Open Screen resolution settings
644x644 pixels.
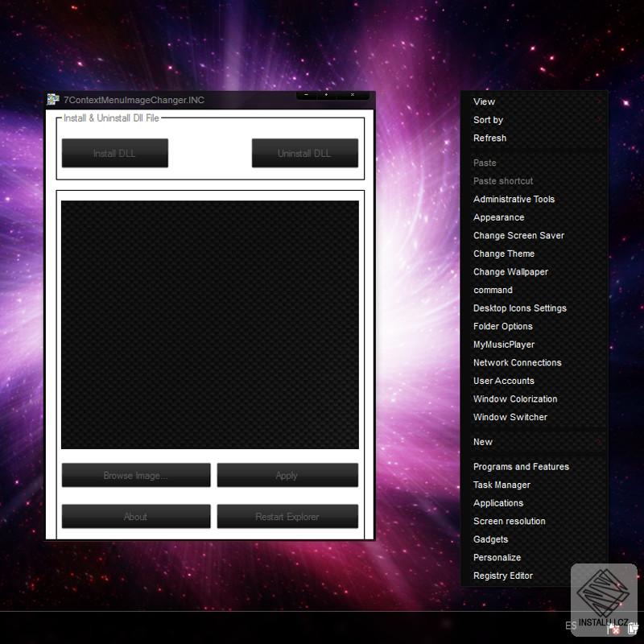[x=535, y=521]
